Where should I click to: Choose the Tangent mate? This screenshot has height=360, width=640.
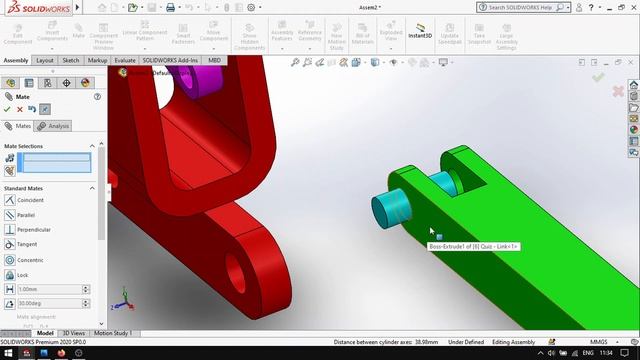pos(21,244)
